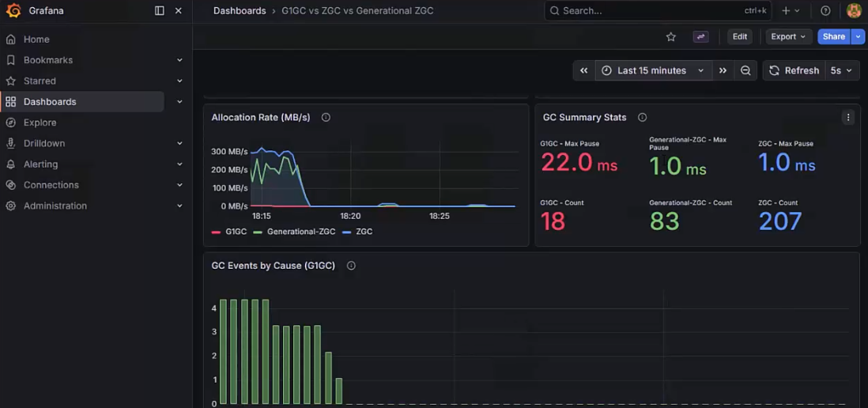Open Drilldown in the sidebar
Image resolution: width=868 pixels, height=408 pixels.
click(44, 143)
